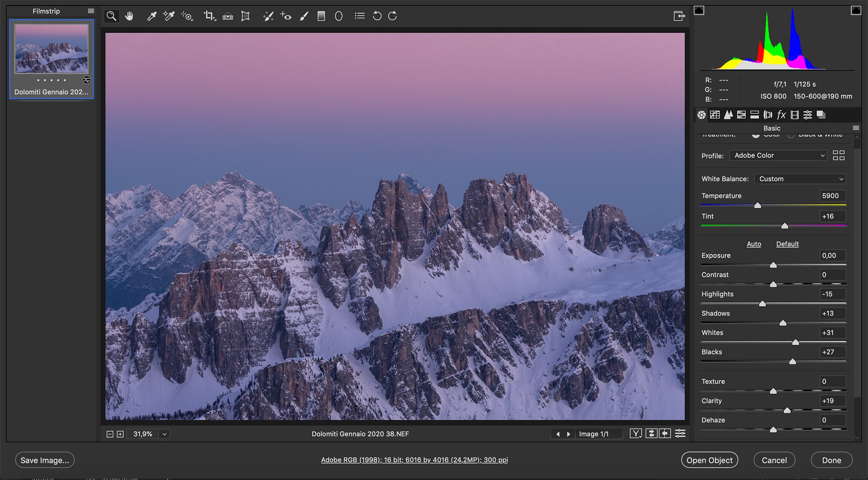Open the Basic panel flyout menu
Screen dimensions: 868x480
point(856,128)
